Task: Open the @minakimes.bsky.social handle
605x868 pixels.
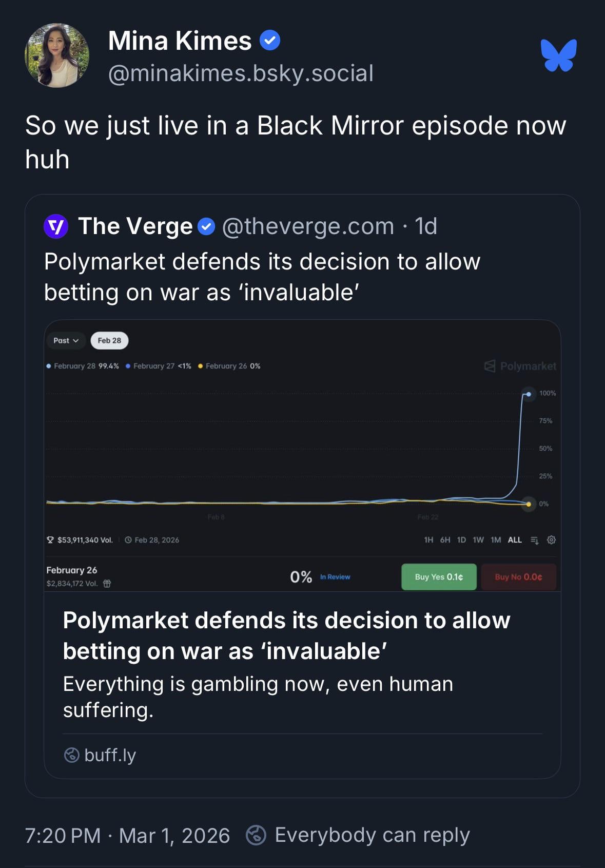Action: (241, 73)
